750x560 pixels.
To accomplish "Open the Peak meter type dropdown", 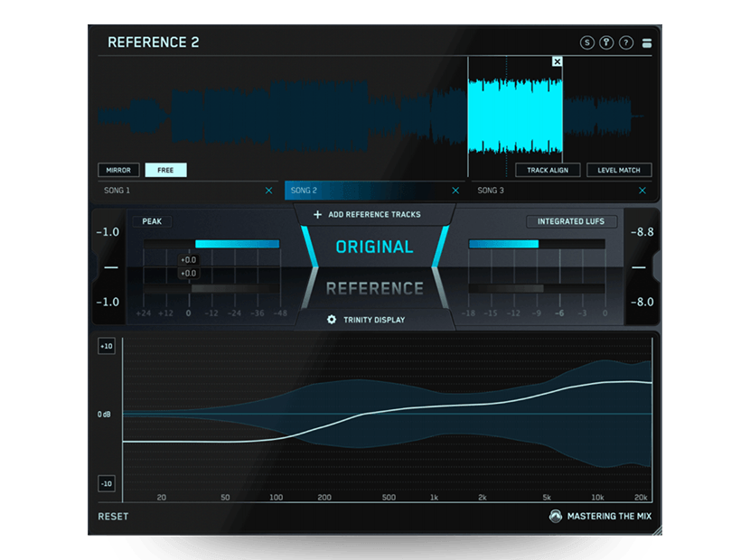I will pos(152,221).
